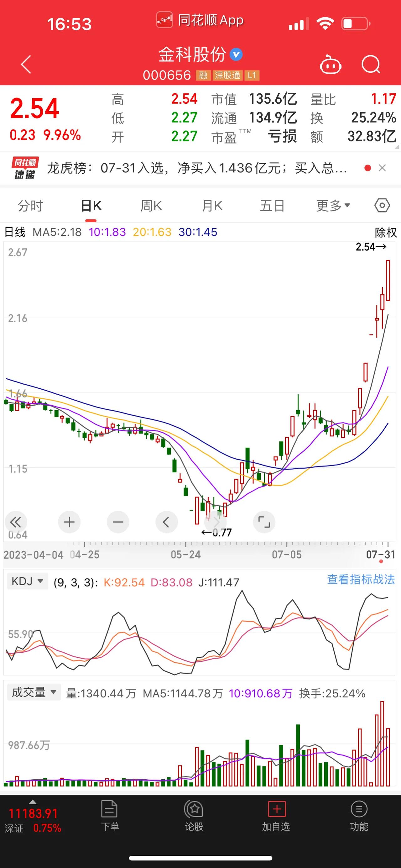Tap the 07-05 date marker
Screen dimensions: 401x868
287,554
